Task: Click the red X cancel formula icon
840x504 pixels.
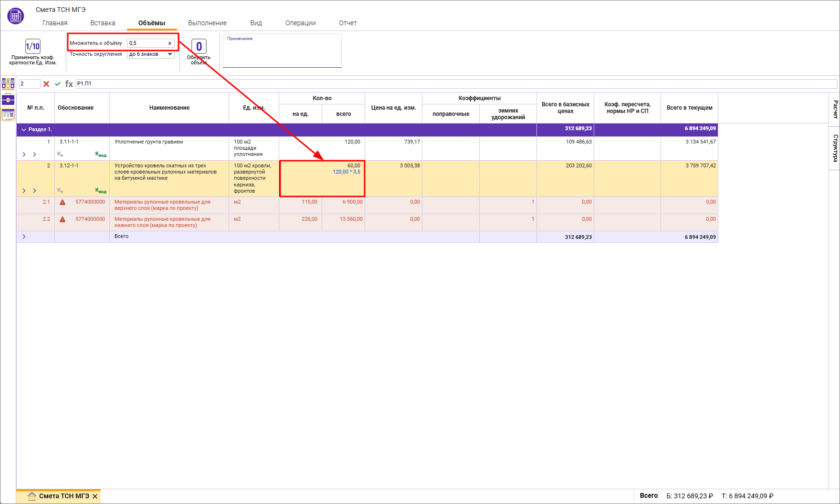Action: pos(46,84)
